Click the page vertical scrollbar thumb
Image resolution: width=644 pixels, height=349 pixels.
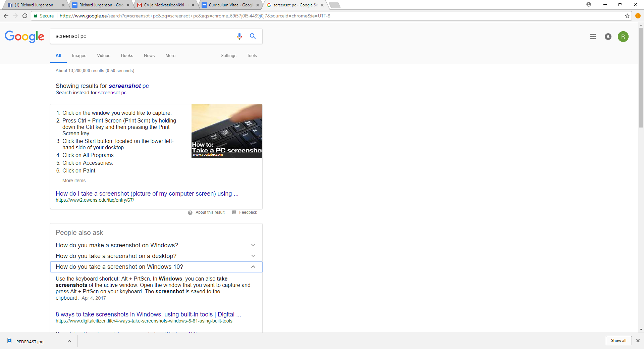click(641, 77)
